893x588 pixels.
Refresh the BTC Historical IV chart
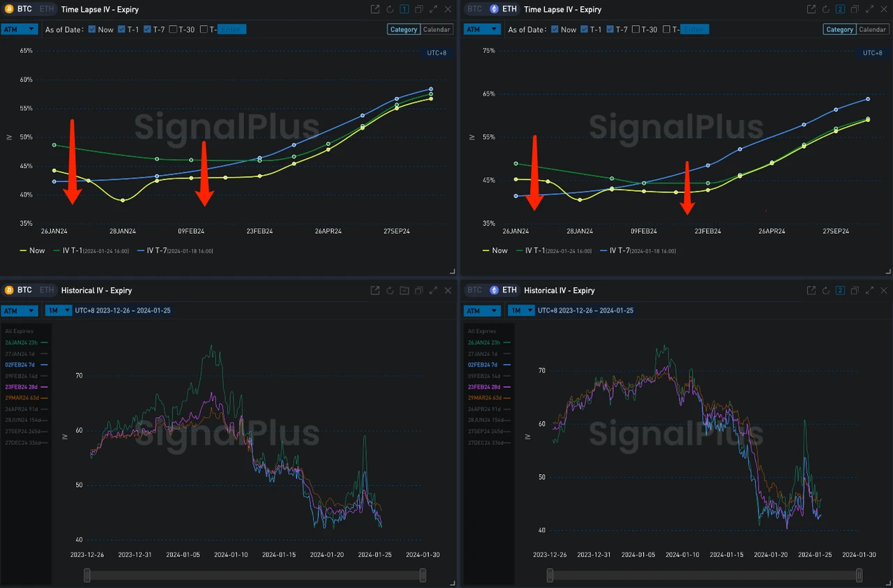point(389,290)
